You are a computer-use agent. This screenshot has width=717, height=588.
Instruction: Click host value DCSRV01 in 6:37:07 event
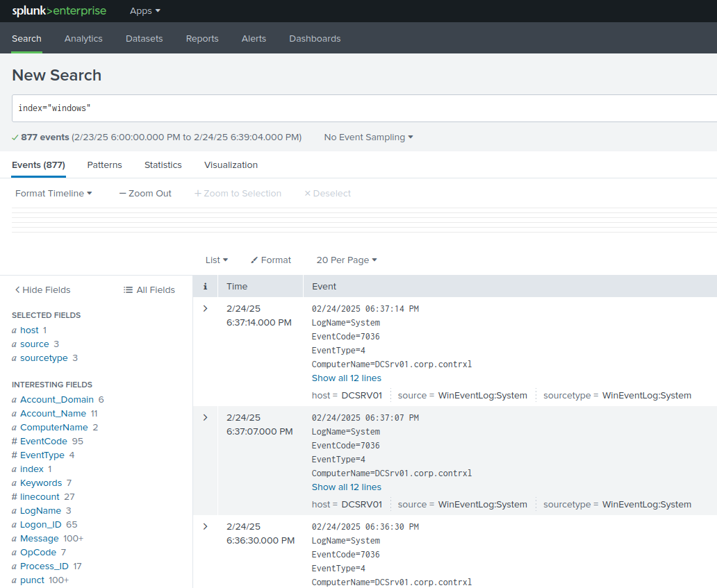point(362,505)
